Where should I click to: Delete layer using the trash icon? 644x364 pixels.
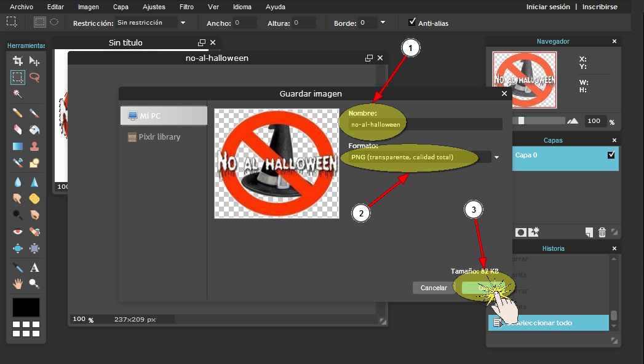point(602,232)
